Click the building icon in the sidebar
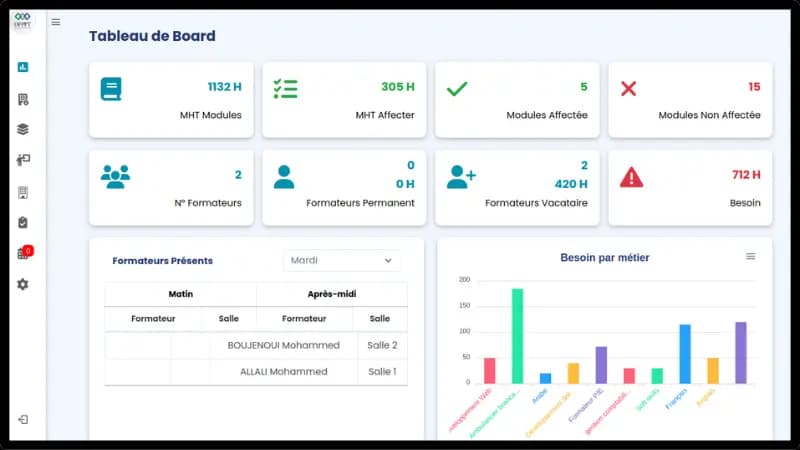The width and height of the screenshot is (800, 450). (x=23, y=99)
